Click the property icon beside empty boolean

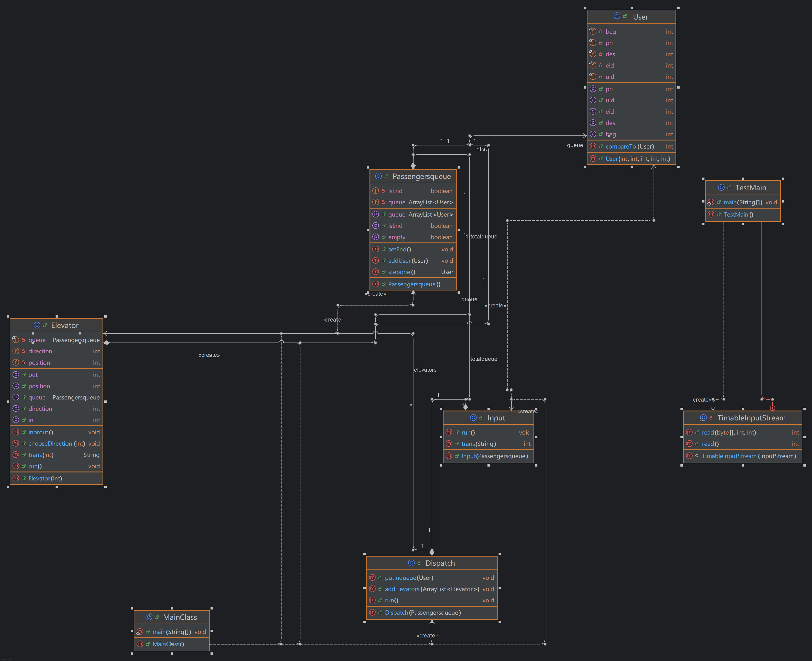click(x=376, y=237)
